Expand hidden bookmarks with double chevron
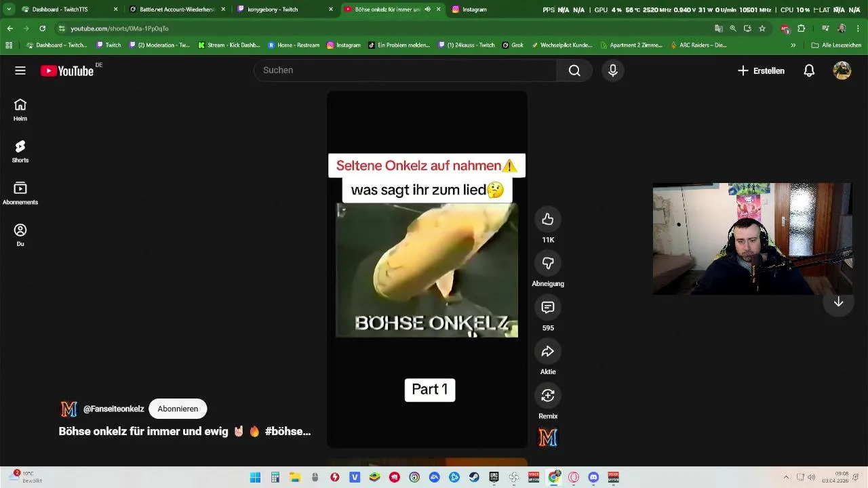This screenshot has width=868, height=488. [x=793, y=45]
